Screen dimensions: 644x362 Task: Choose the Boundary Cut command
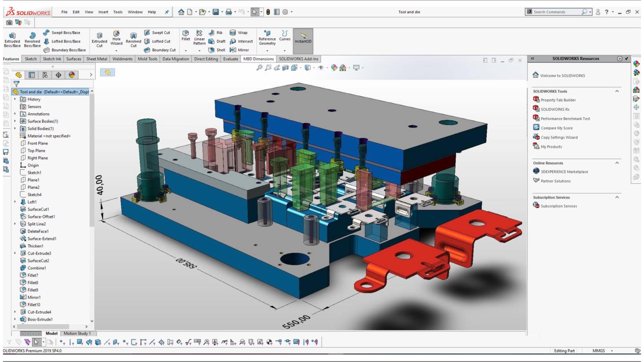tap(160, 50)
